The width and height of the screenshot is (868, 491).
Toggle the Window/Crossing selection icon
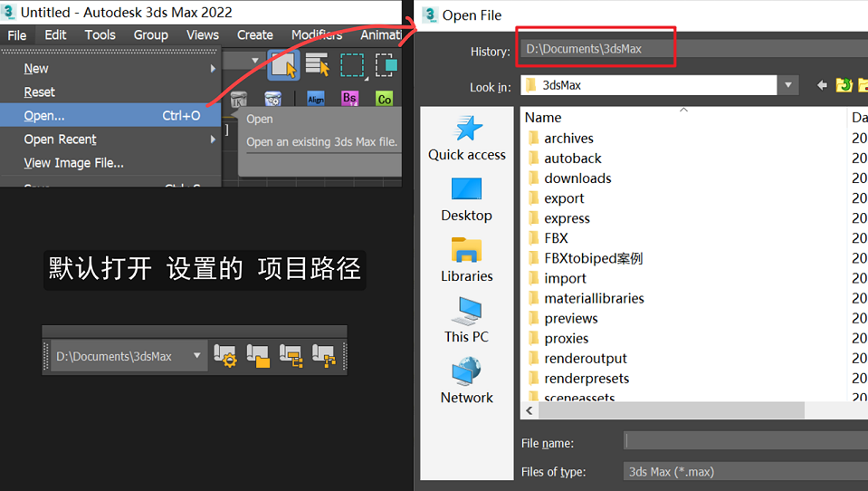[386, 65]
